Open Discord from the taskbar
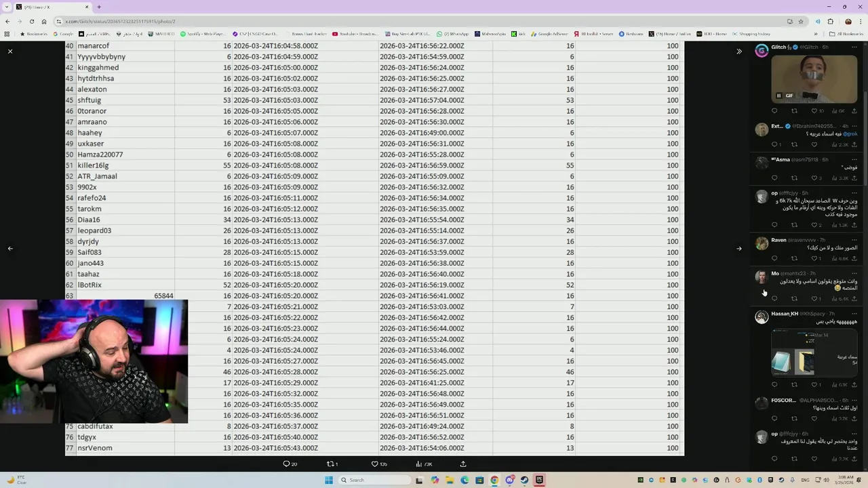Viewport: 868px width, 488px height. (x=509, y=480)
